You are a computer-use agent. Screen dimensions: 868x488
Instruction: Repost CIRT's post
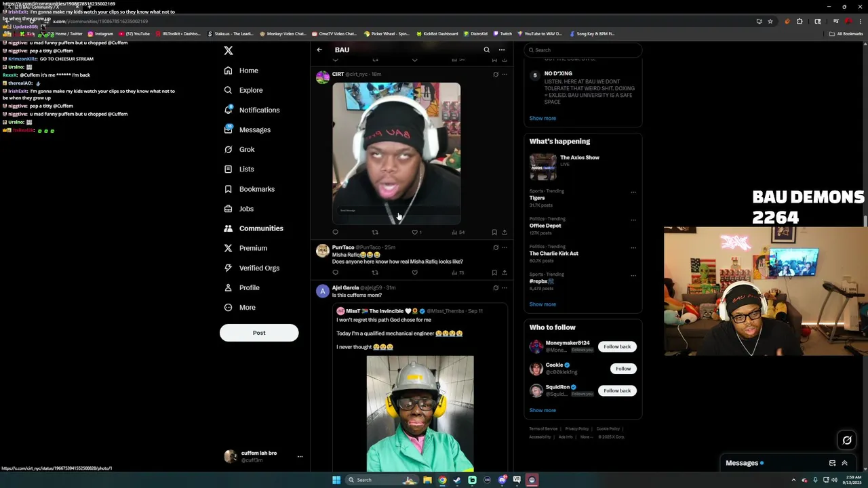pos(375,232)
